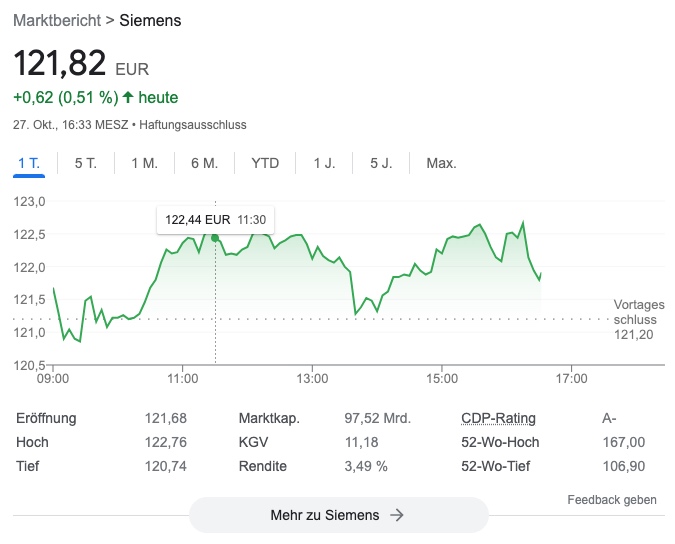Click the 120,5 y-axis label

coord(29,365)
